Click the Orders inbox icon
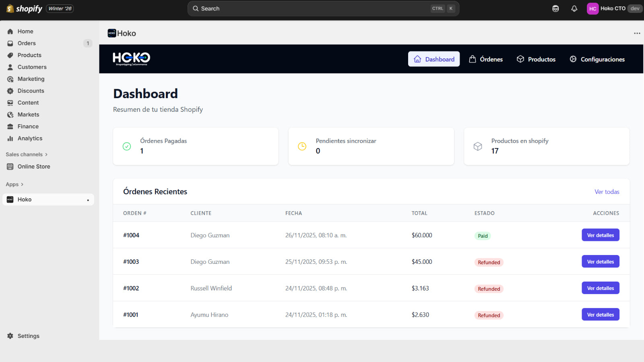644x362 pixels. pyautogui.click(x=10, y=43)
